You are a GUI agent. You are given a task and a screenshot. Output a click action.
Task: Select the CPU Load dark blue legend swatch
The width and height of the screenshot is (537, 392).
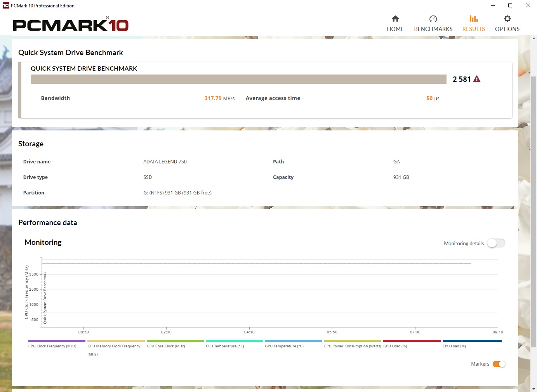coord(472,341)
